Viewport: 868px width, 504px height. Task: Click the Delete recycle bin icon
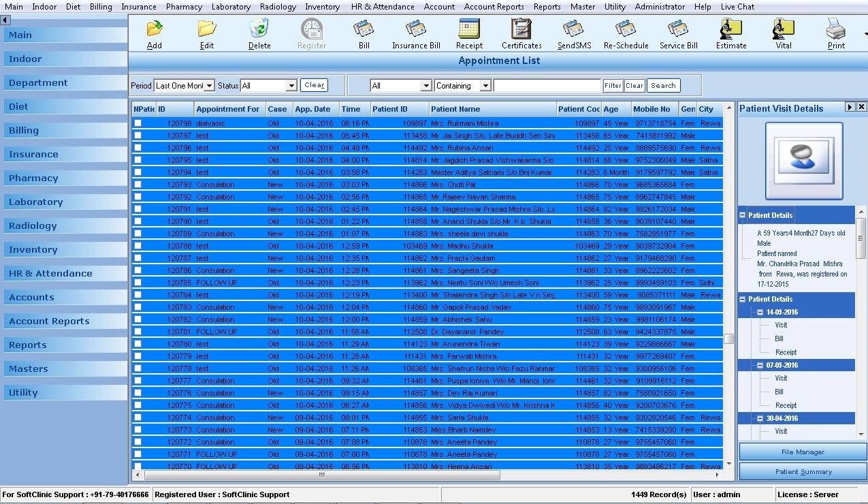(x=259, y=30)
